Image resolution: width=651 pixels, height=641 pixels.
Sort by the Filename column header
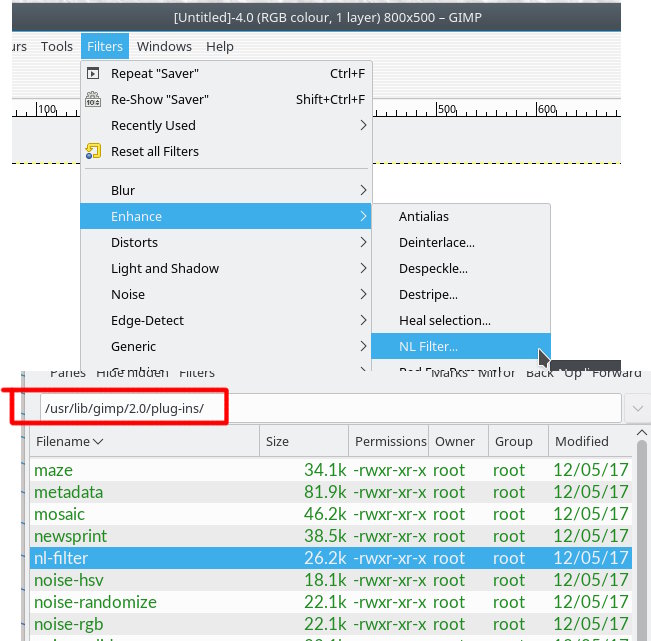[144, 441]
